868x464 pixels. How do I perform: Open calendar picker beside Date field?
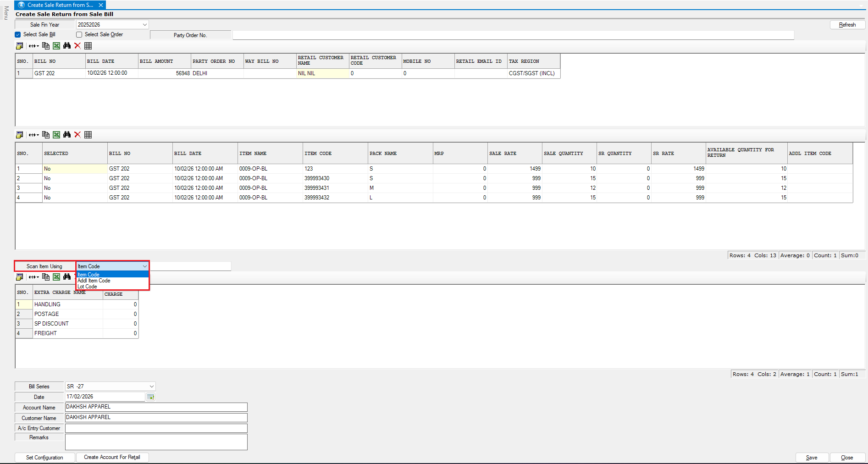(150, 397)
